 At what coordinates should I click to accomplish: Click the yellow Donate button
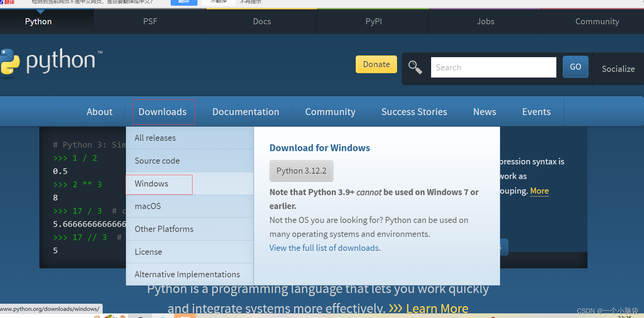point(376,64)
